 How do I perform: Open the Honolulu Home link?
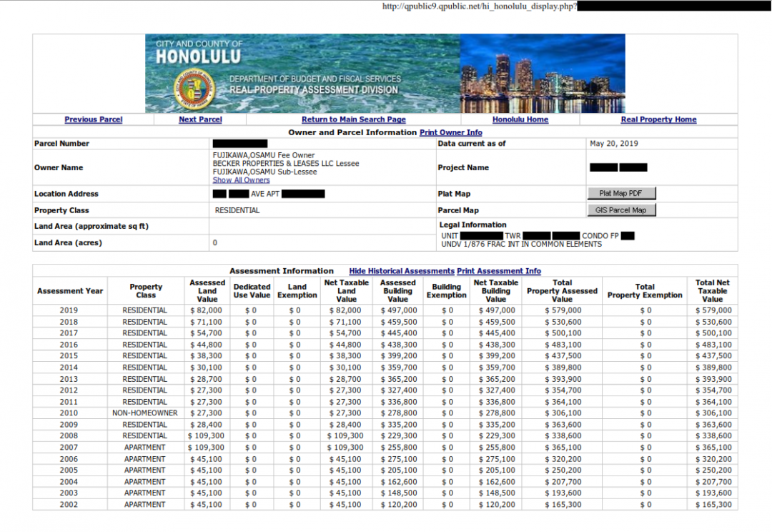pyautogui.click(x=520, y=119)
